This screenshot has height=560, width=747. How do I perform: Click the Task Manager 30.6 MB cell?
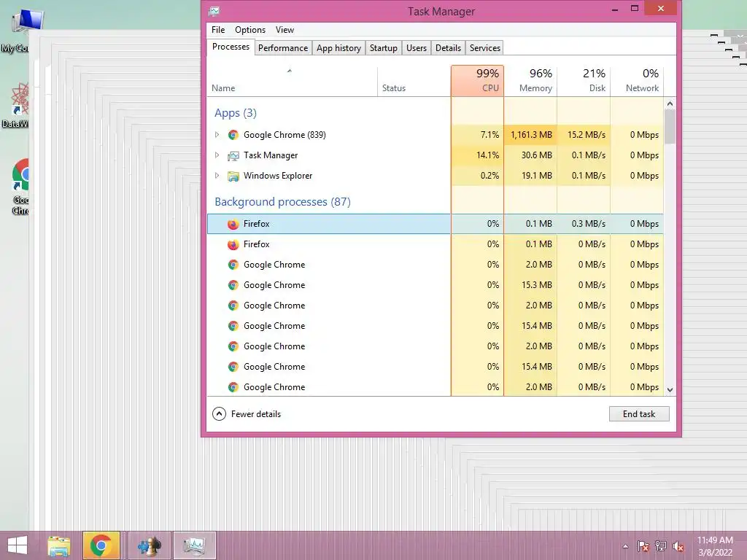point(530,155)
